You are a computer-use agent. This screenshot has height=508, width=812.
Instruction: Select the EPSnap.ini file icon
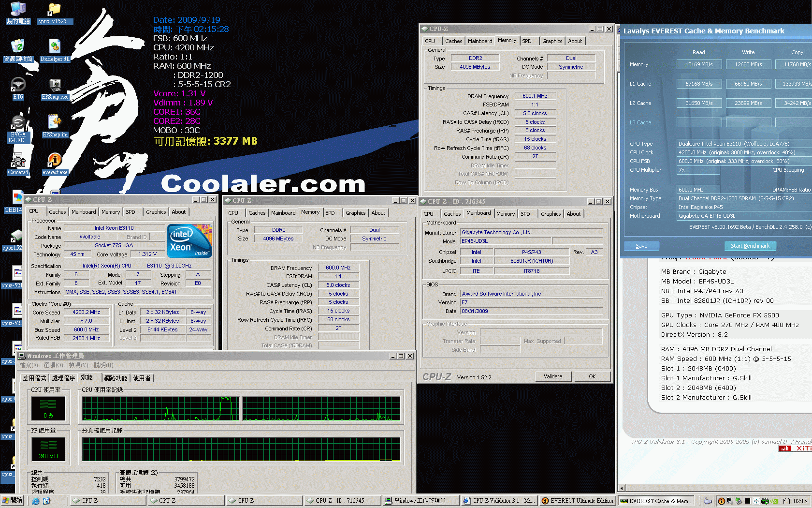pyautogui.click(x=55, y=126)
